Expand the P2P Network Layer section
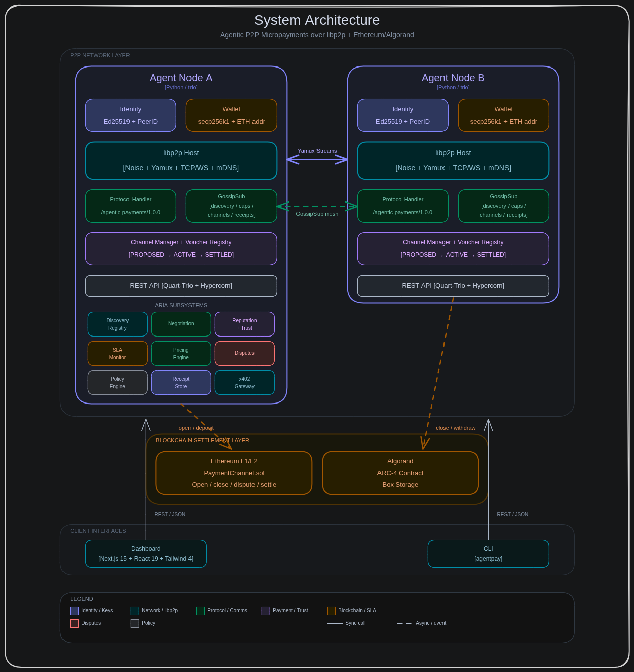This screenshot has height=672, width=634. [x=99, y=55]
